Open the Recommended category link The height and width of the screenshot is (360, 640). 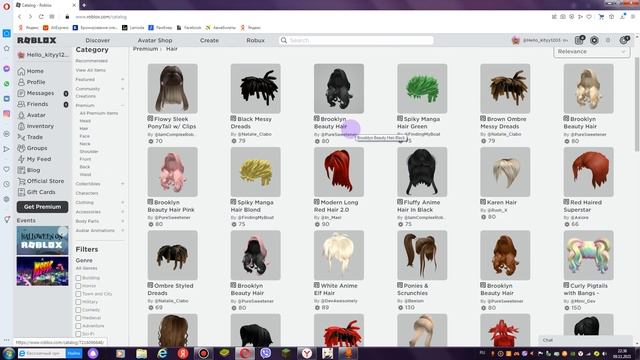tap(91, 61)
